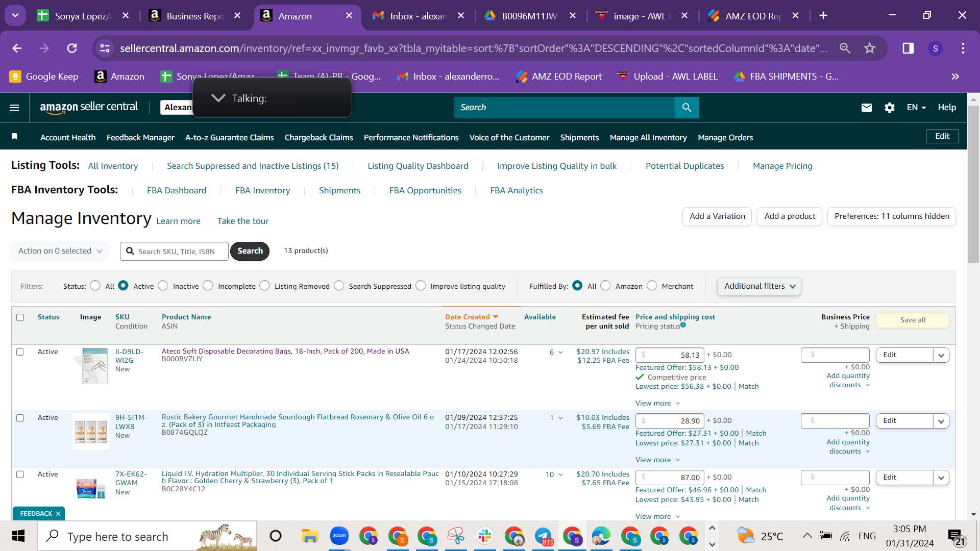Select the All status radio button
980x551 pixels.
click(x=95, y=286)
